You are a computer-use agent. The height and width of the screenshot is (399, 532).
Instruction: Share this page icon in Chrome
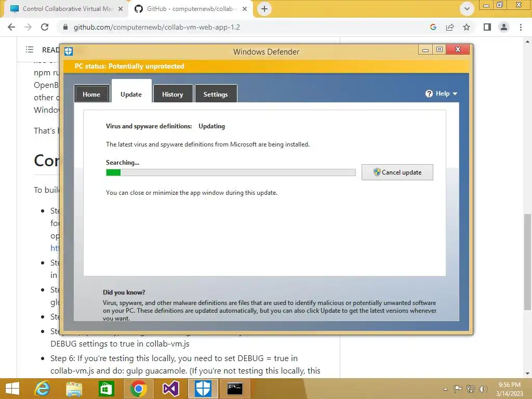click(x=450, y=27)
